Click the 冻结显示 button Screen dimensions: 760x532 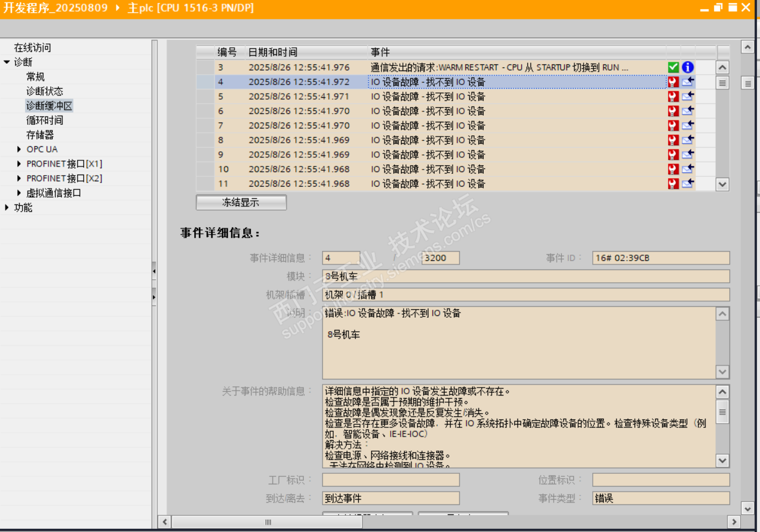point(241,202)
